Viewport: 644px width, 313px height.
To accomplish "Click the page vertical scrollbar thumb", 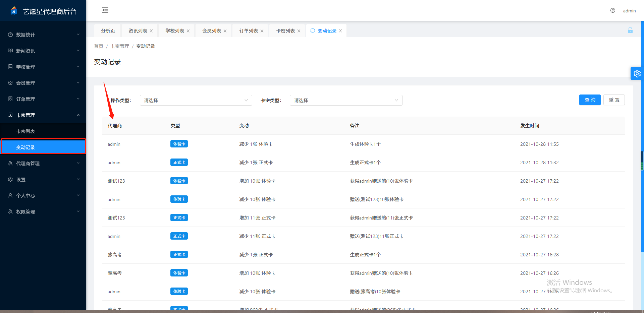I will point(642,161).
